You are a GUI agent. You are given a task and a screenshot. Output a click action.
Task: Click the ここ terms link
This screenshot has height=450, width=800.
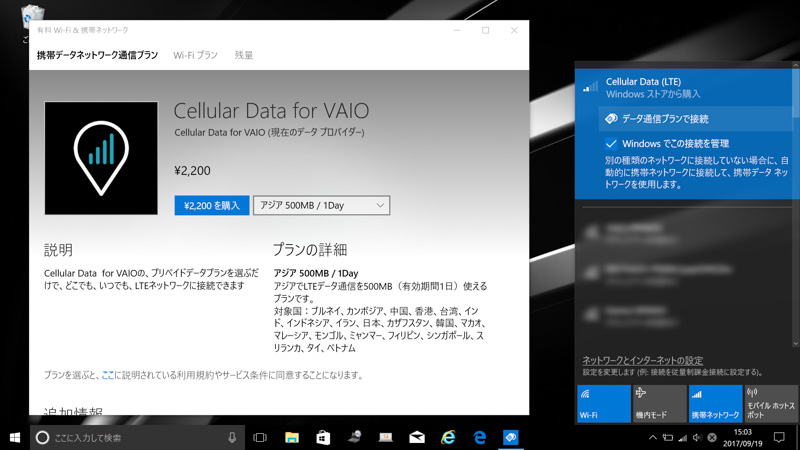point(108,375)
